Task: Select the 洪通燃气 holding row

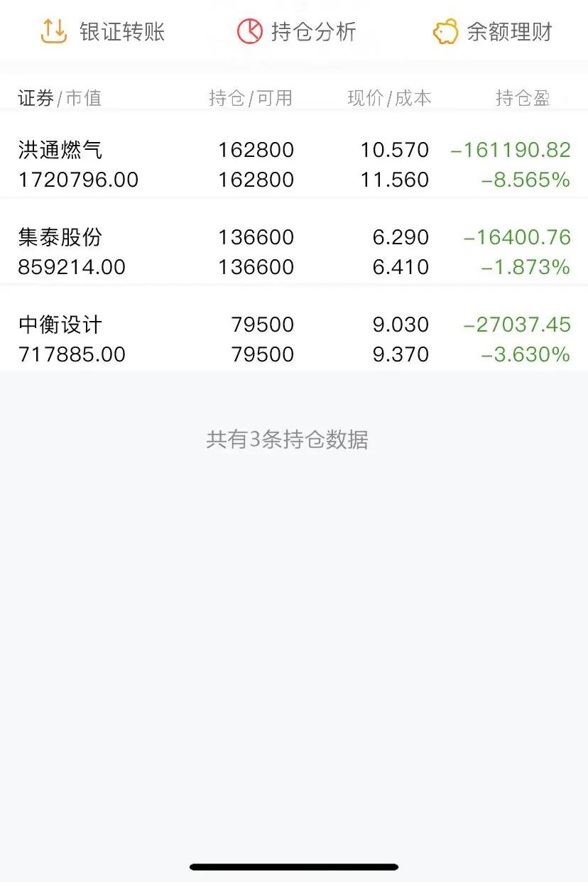Action: point(294,164)
